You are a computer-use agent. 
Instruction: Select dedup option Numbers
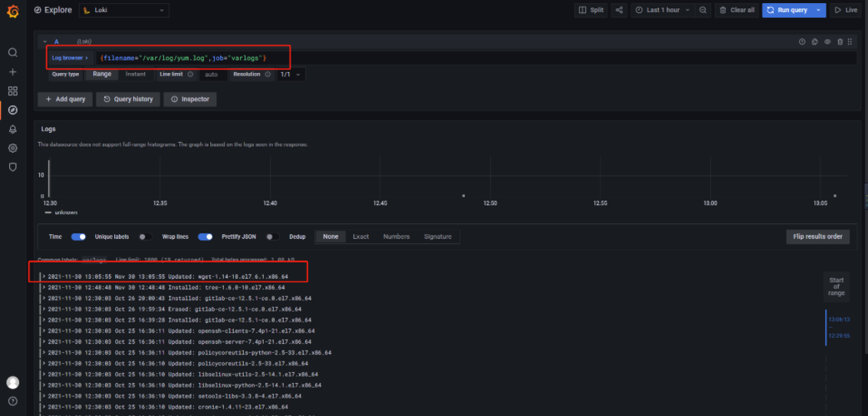pyautogui.click(x=396, y=236)
